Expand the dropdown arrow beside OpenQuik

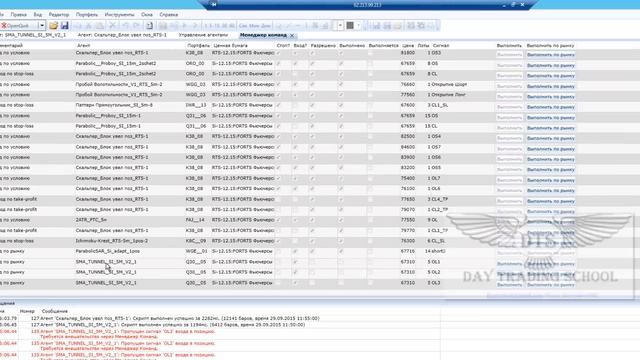42,26
